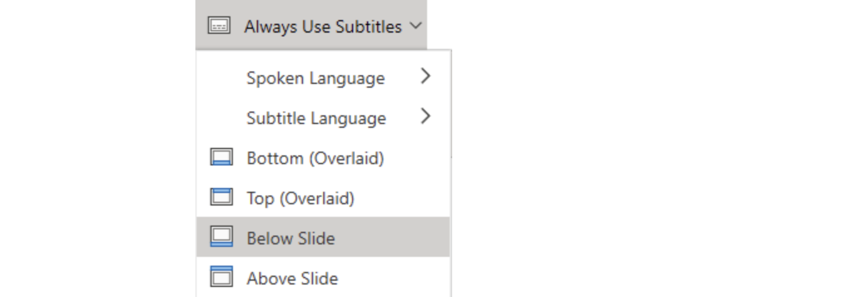Expand the Always Use Subtitles dropdown arrow
The height and width of the screenshot is (297, 868).
pyautogui.click(x=415, y=26)
